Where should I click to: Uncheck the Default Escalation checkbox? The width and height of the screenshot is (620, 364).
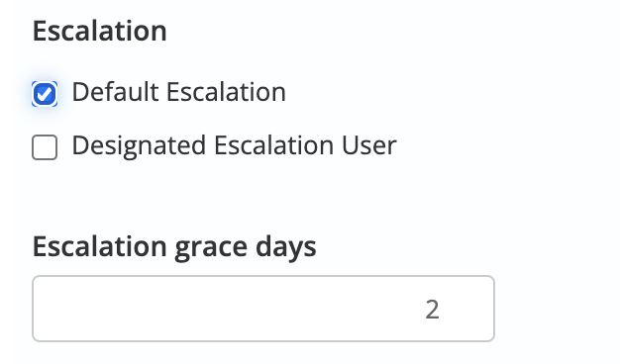(x=45, y=94)
